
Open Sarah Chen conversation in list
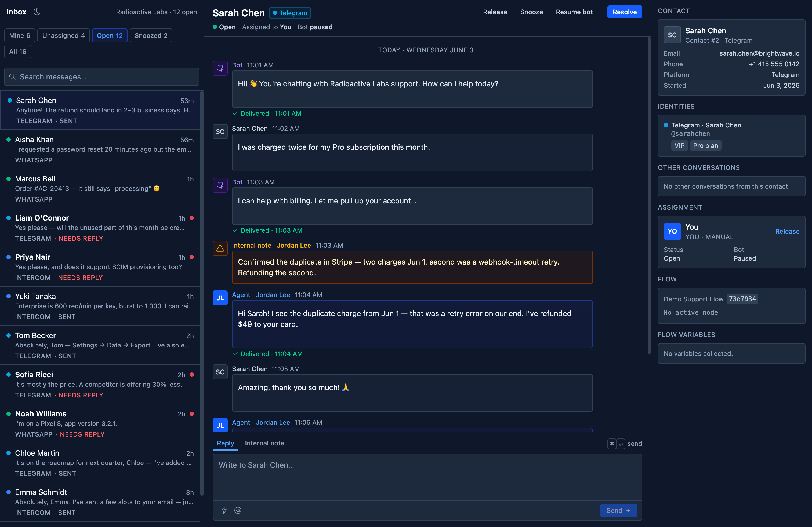(100, 110)
